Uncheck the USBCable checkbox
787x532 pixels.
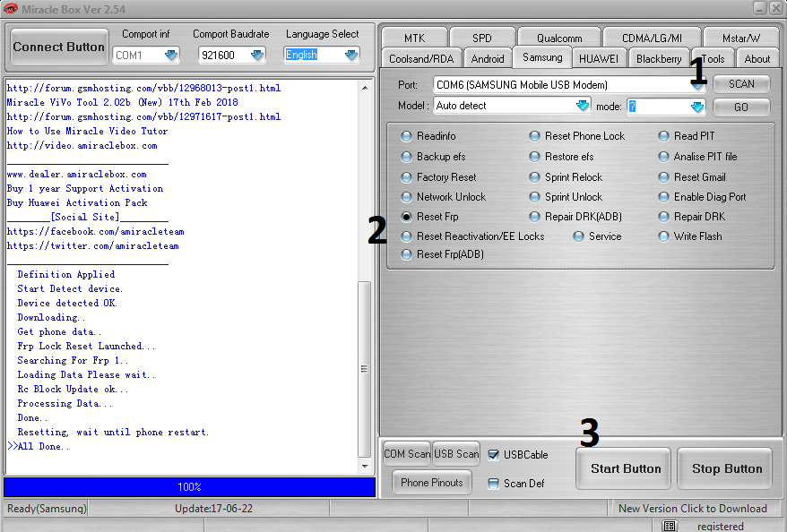pyautogui.click(x=493, y=455)
